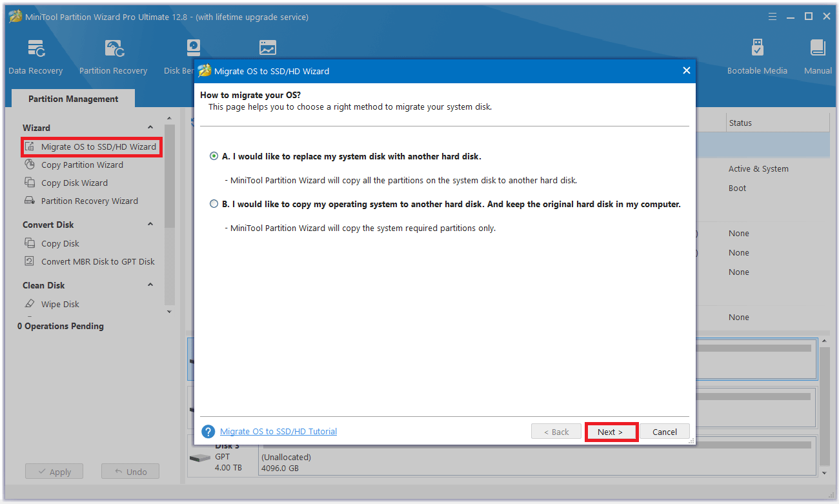Click the Apply button

coord(54,472)
